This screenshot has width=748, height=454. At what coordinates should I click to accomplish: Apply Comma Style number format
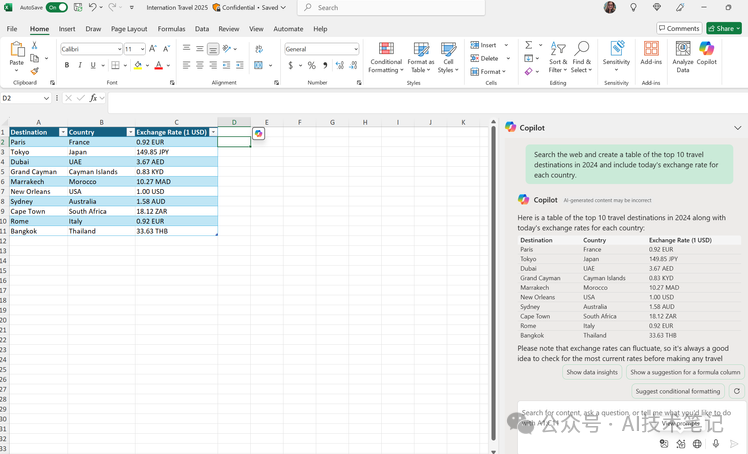tap(325, 65)
